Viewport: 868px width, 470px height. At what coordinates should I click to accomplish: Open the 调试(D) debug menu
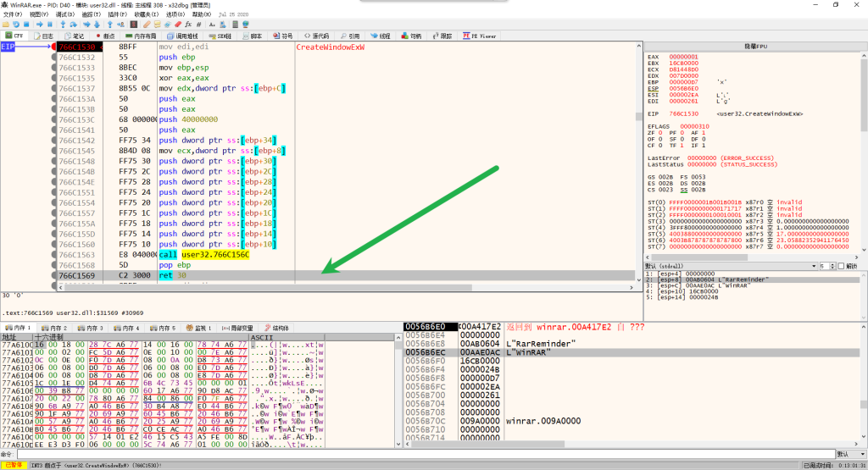tap(64, 14)
